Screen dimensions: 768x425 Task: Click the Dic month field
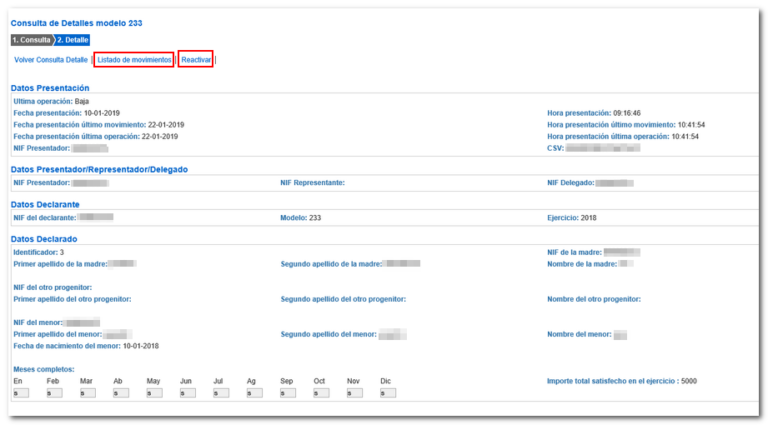coord(388,393)
